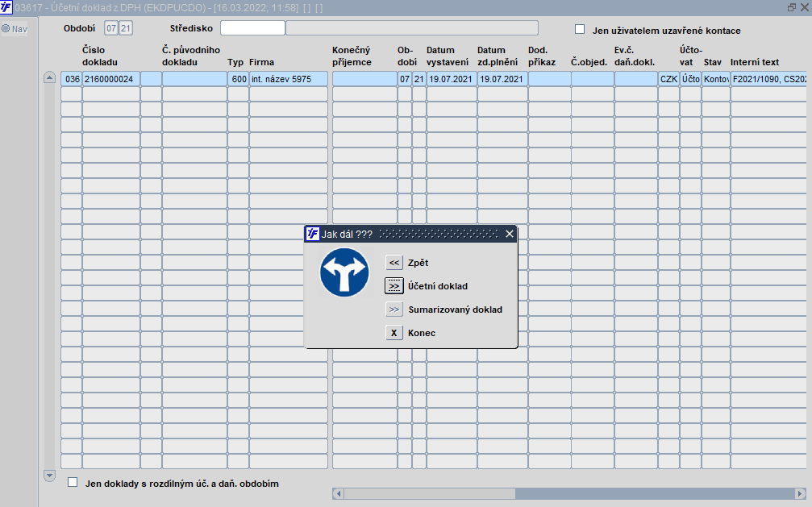812x507 pixels.
Task: Click the Sumarizovaný doklad arrow button
Action: (x=394, y=310)
